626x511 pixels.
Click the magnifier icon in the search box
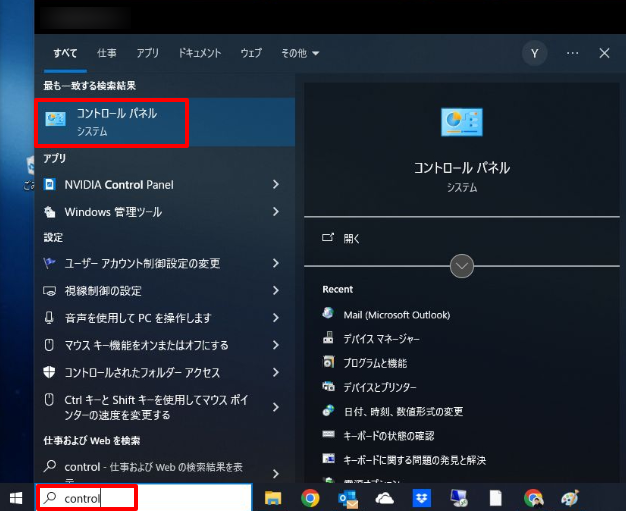click(50, 497)
